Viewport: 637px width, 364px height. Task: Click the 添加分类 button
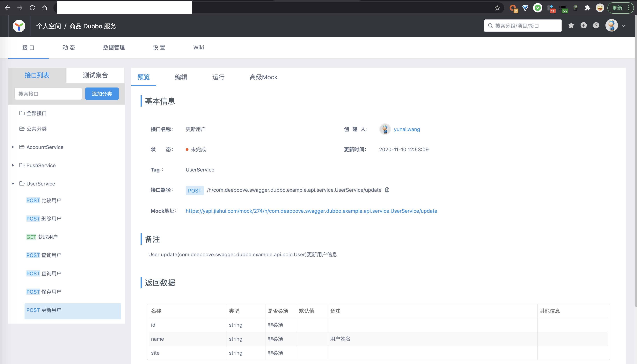tap(102, 94)
